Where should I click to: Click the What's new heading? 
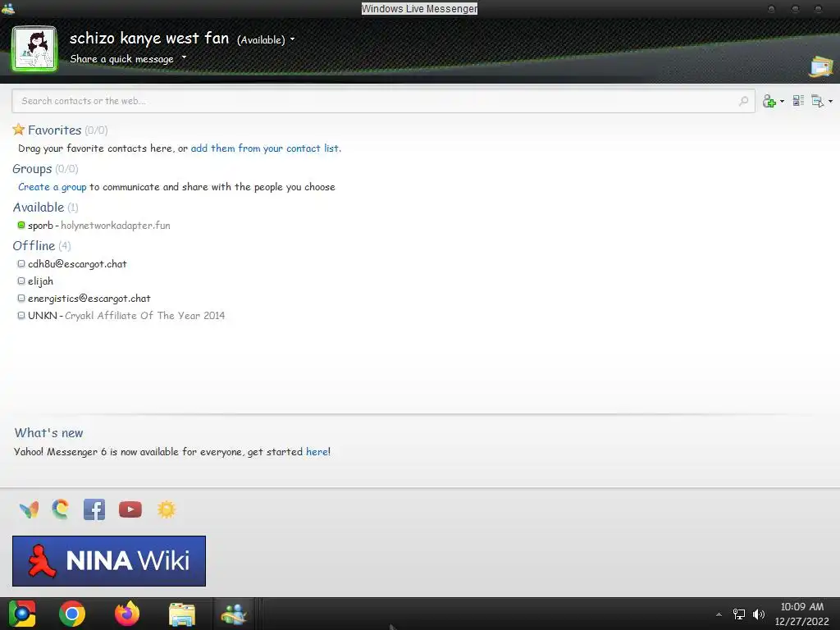48,433
